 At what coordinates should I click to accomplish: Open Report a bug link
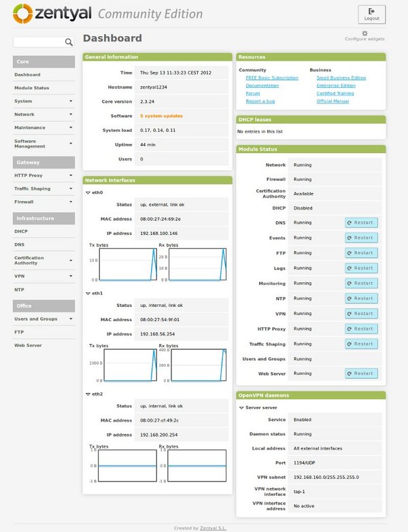click(x=260, y=101)
